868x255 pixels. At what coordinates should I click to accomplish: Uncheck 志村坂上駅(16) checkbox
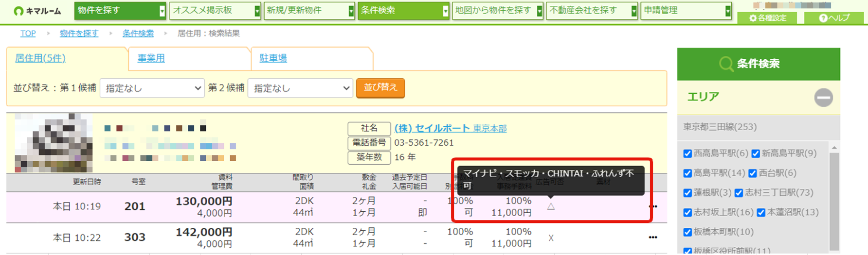[x=687, y=213]
